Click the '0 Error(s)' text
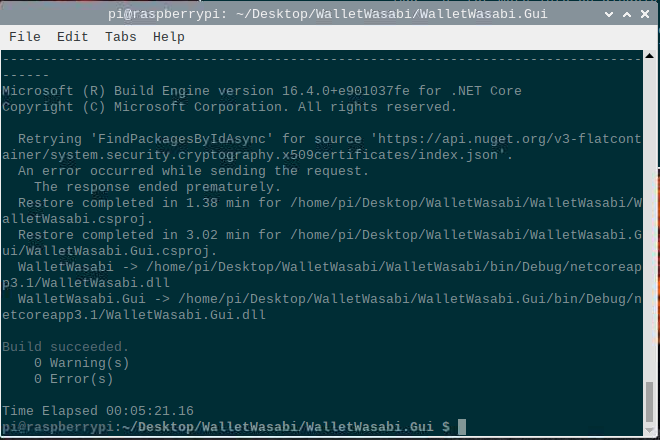The width and height of the screenshot is (660, 440). [x=73, y=379]
